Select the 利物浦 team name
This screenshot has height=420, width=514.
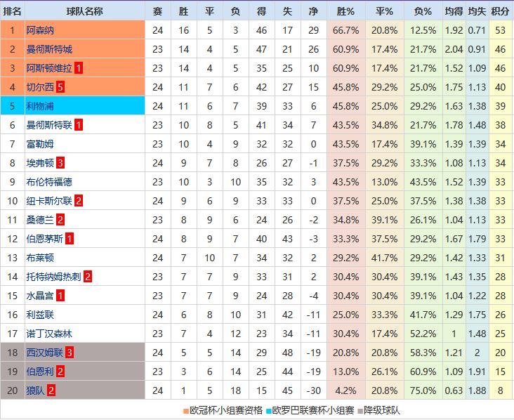point(40,106)
